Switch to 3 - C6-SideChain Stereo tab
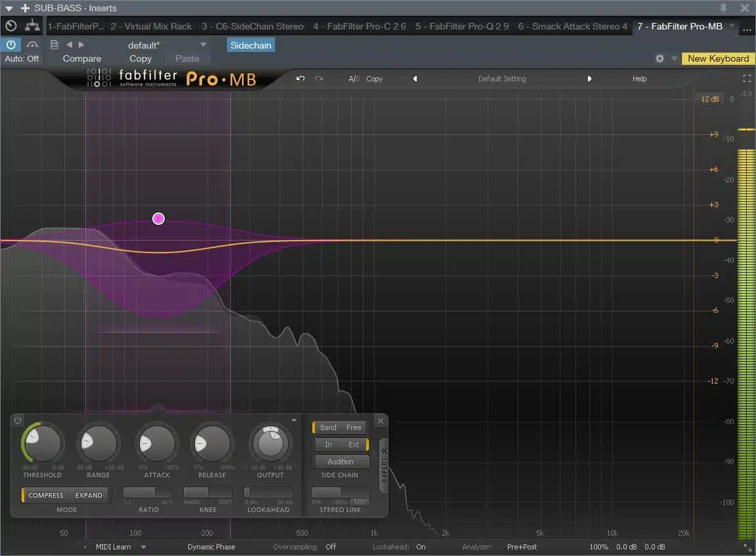Image resolution: width=756 pixels, height=556 pixels. tap(253, 26)
